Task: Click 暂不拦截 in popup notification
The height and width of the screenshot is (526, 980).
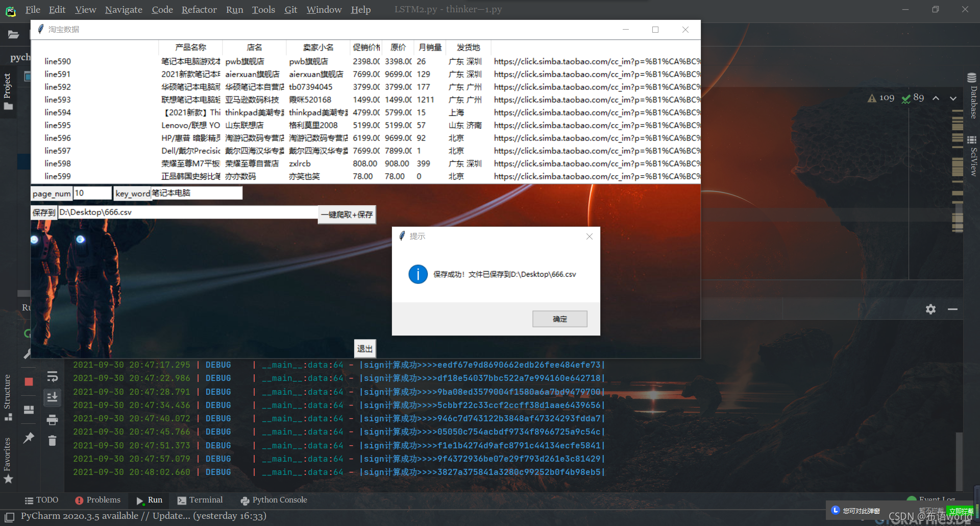Action: [x=932, y=511]
